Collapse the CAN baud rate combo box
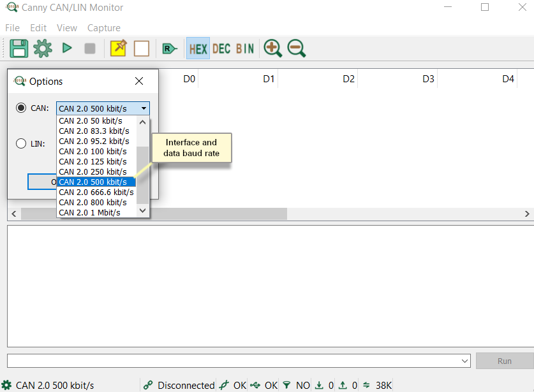This screenshot has height=392, width=534. pos(144,108)
